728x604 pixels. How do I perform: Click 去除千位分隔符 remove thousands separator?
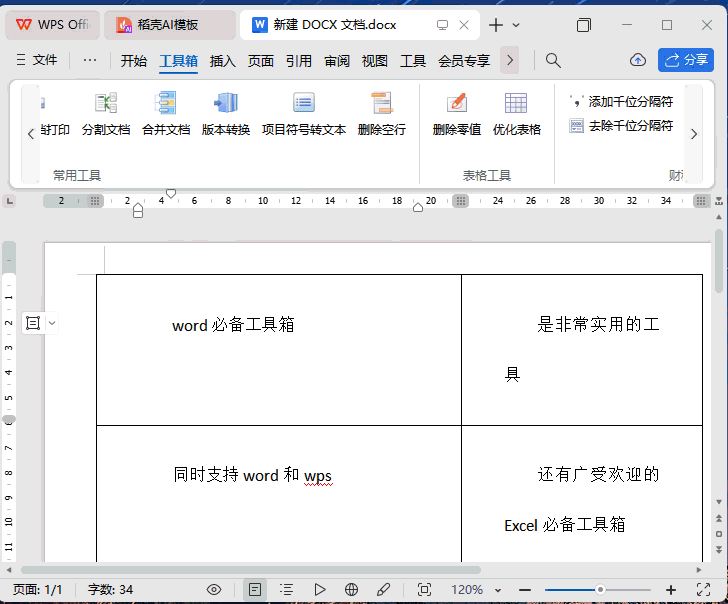tap(621, 125)
